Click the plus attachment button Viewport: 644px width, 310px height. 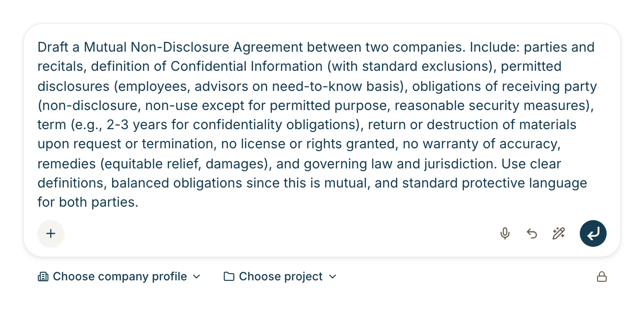pos(51,233)
